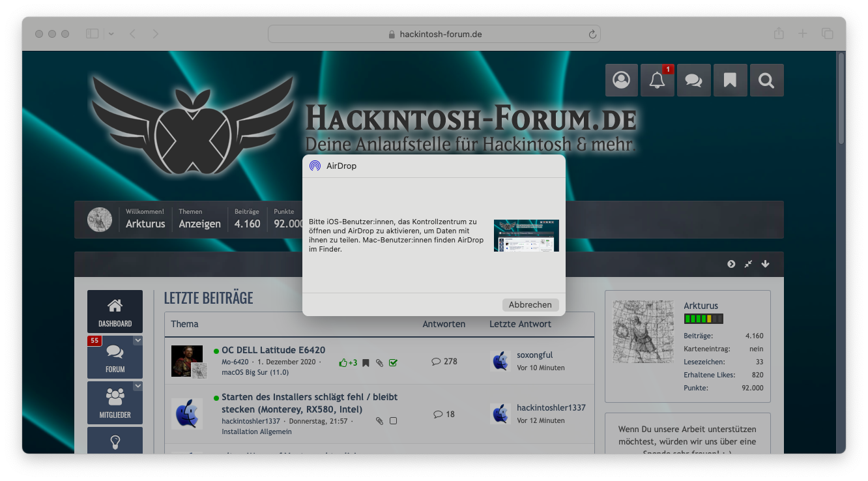Click the Thema column header
The image size is (868, 481).
[185, 324]
